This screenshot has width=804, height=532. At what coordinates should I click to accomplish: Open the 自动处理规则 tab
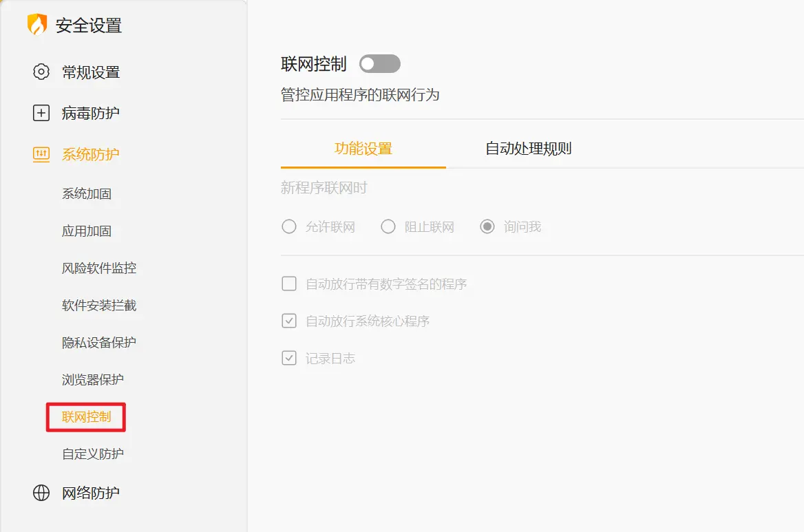pyautogui.click(x=528, y=149)
